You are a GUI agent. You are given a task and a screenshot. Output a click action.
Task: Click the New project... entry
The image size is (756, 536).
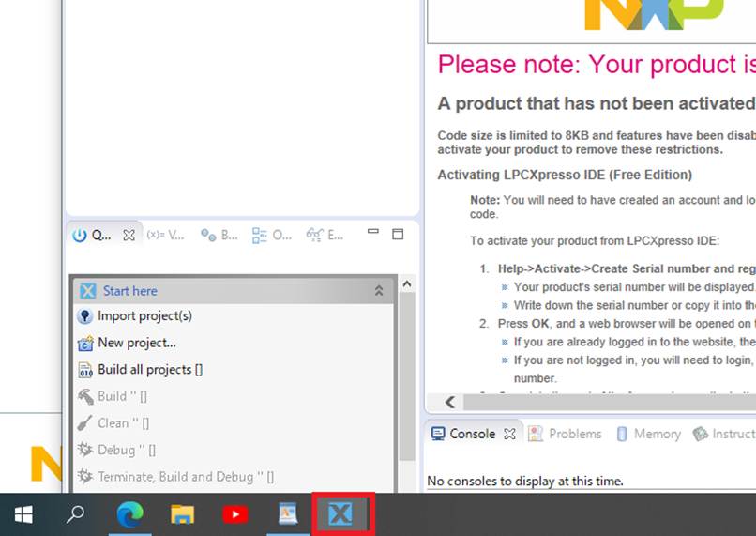[136, 343]
